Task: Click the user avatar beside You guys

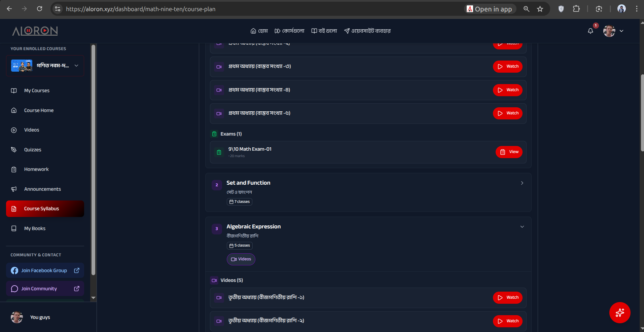Action: pos(17,317)
